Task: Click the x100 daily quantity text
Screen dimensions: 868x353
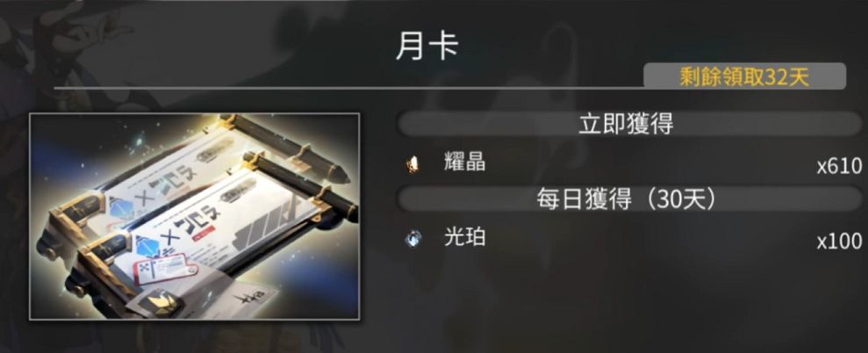Action: click(839, 241)
